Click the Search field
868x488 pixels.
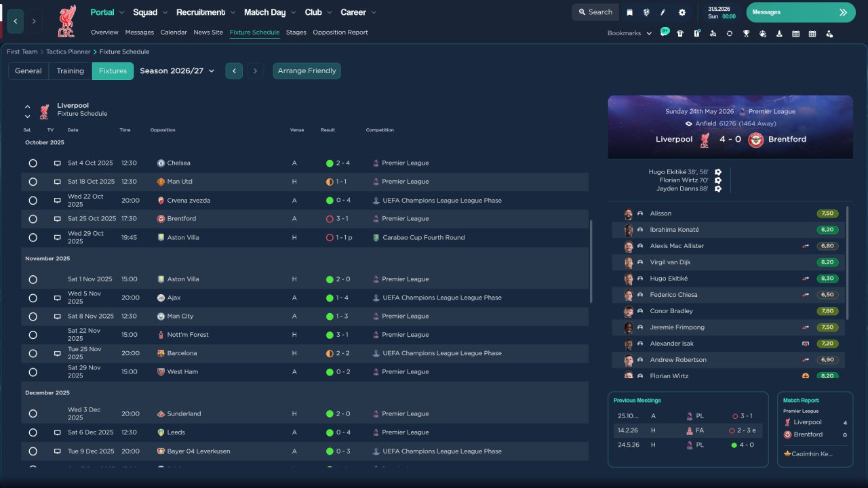(x=595, y=12)
